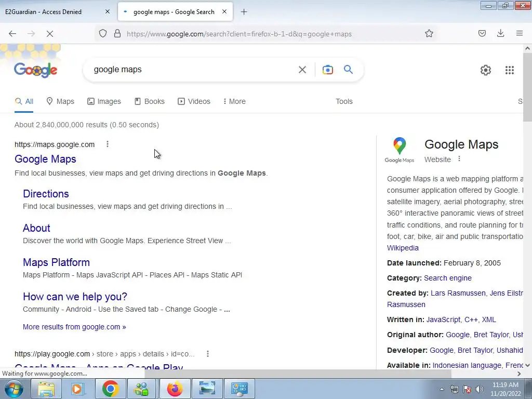Expand the More search categories menu

[x=234, y=101]
